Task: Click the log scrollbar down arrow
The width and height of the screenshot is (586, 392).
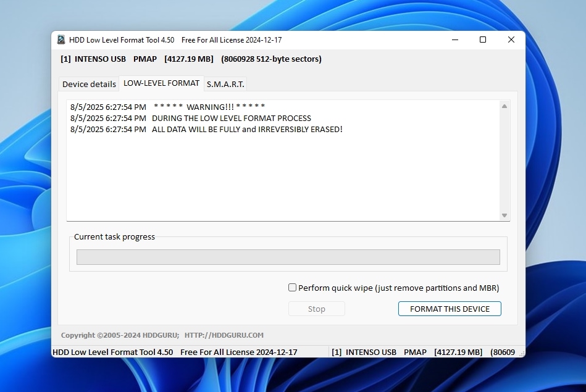Action: point(504,215)
